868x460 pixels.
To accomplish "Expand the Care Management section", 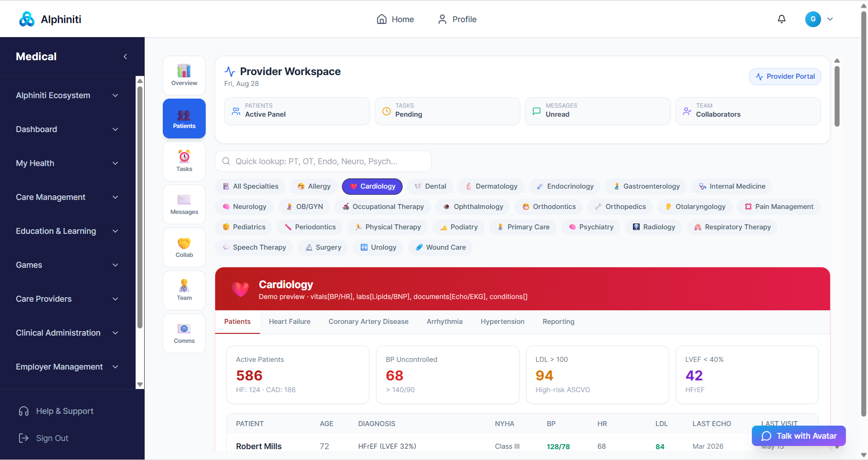I will (x=67, y=197).
